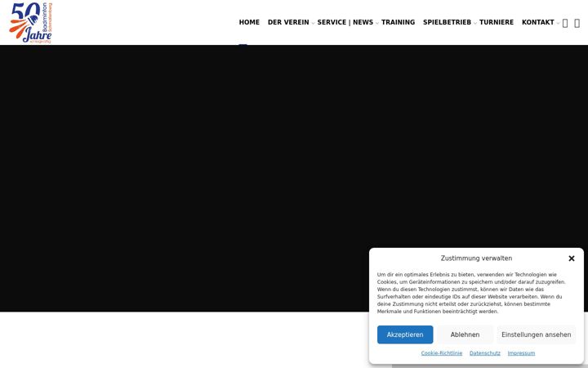Open the SPIELBETRIEB menu item
Image resolution: width=588 pixels, height=368 pixels.
tap(447, 22)
